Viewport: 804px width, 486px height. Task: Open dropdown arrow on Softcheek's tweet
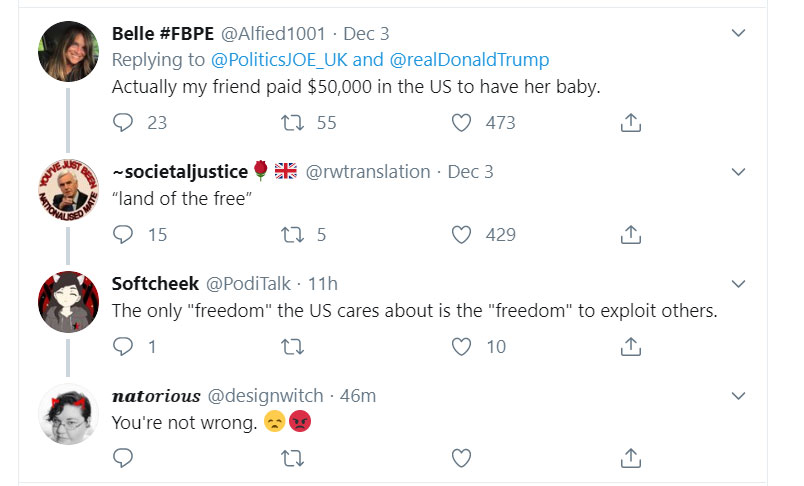click(739, 284)
